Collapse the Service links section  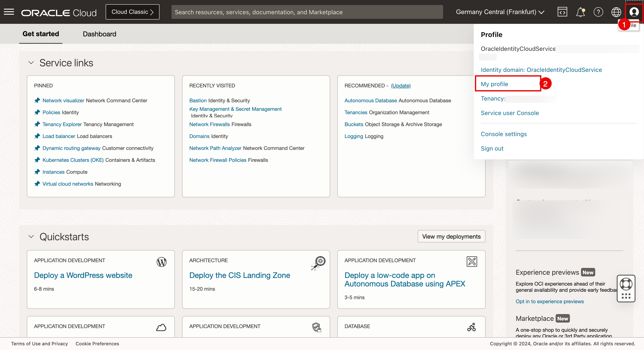[x=31, y=63]
